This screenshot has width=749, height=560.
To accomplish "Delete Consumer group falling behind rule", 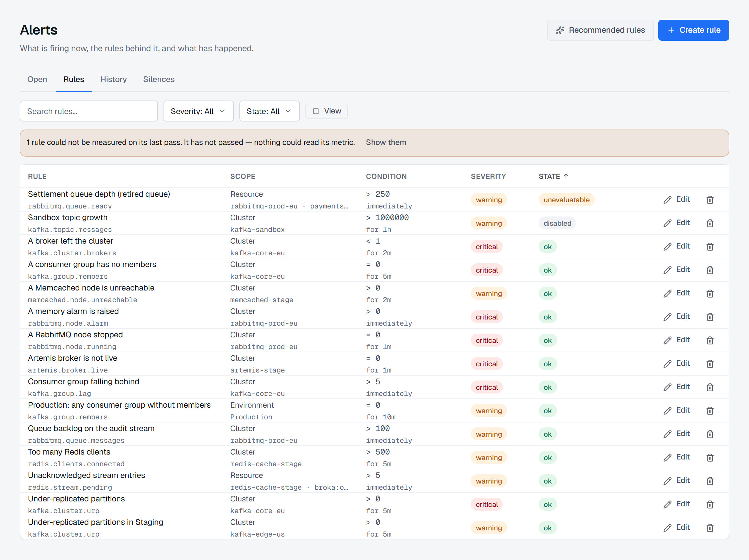I will pyautogui.click(x=710, y=387).
